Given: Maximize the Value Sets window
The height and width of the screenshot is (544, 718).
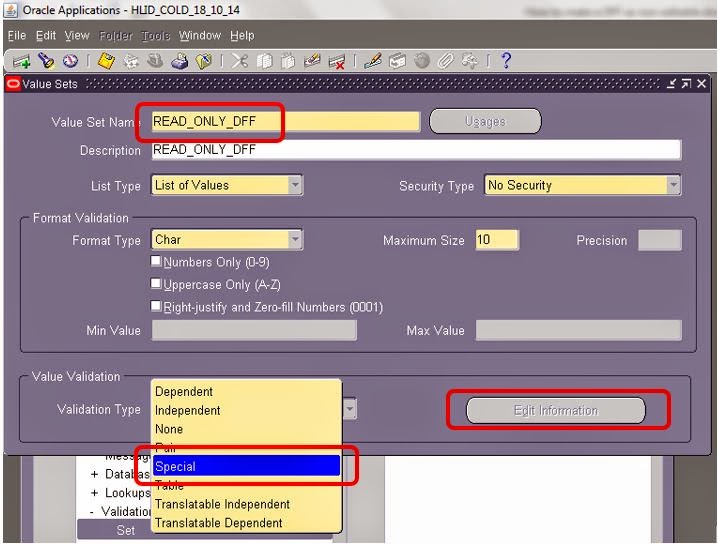Looking at the screenshot, I should coord(686,84).
